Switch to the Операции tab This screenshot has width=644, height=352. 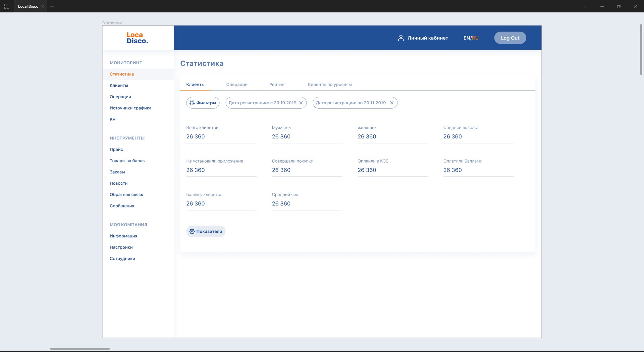pyautogui.click(x=237, y=84)
